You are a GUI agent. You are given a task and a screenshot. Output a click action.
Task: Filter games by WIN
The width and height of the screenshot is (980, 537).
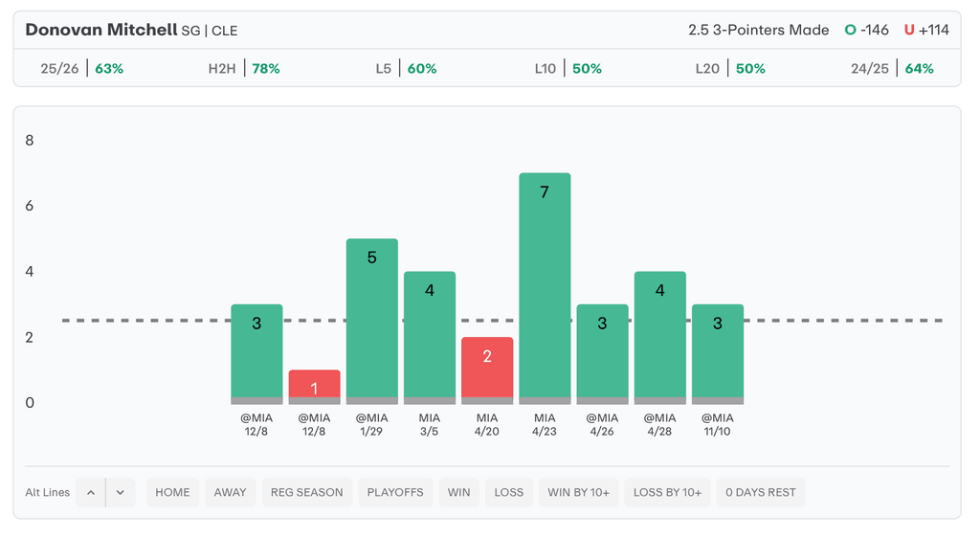point(459,492)
